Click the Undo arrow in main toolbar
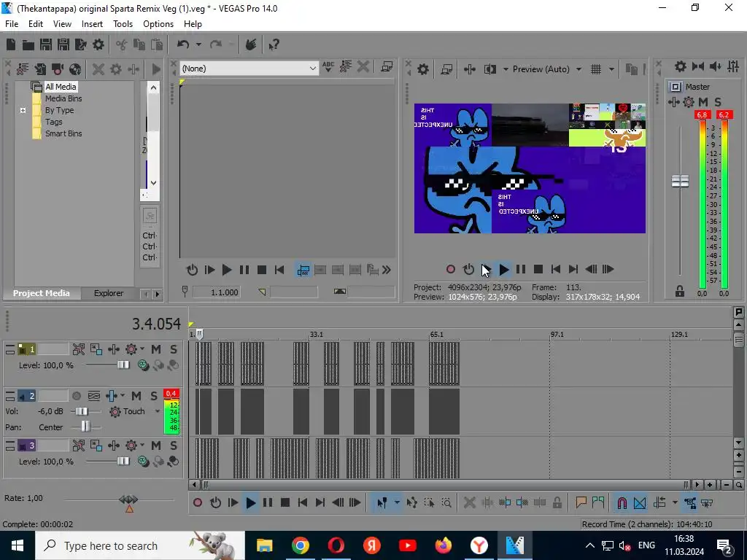Viewport: 747px width, 560px height. point(183,44)
